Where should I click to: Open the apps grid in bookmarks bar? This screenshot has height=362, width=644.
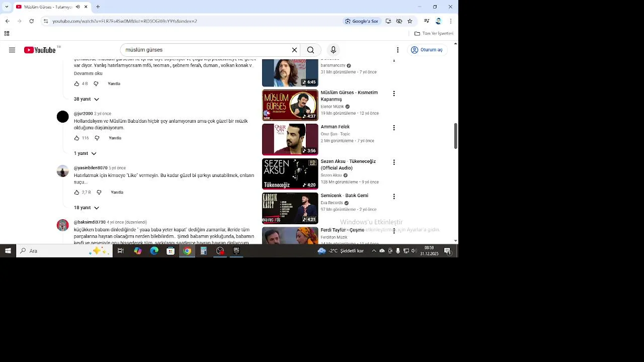[x=7, y=34]
